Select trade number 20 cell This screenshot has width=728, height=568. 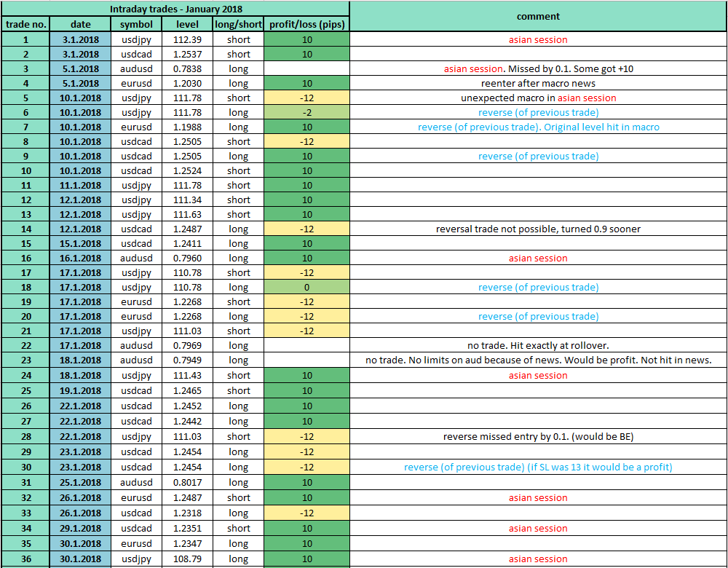point(25,316)
